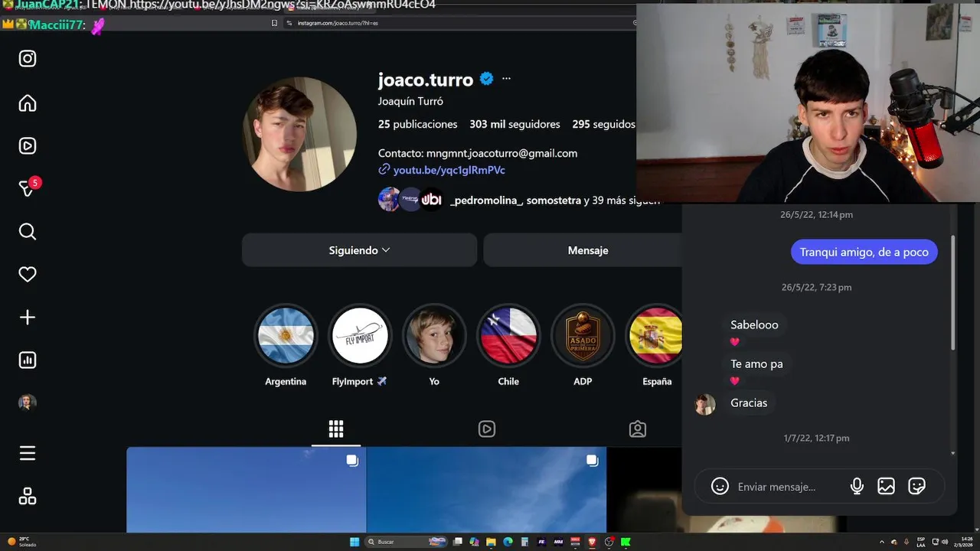Open carousel icon on first post
Image resolution: width=980 pixels, height=551 pixels.
tap(352, 460)
